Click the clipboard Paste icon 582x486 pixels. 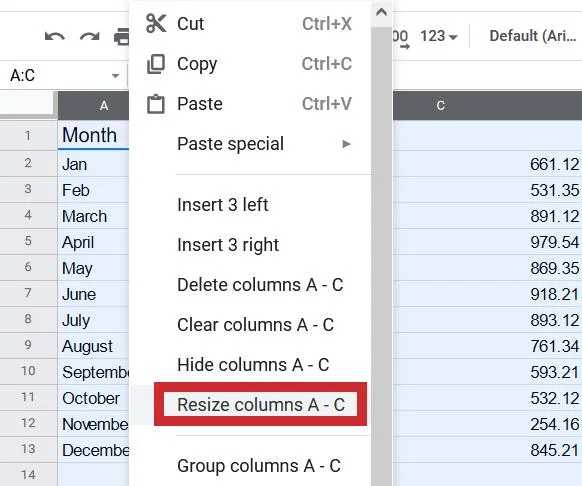156,104
